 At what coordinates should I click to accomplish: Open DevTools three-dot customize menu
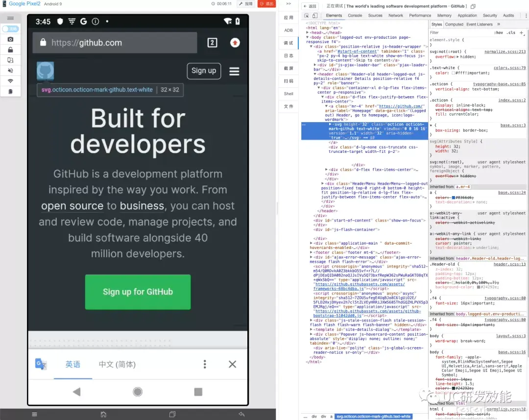[526, 16]
